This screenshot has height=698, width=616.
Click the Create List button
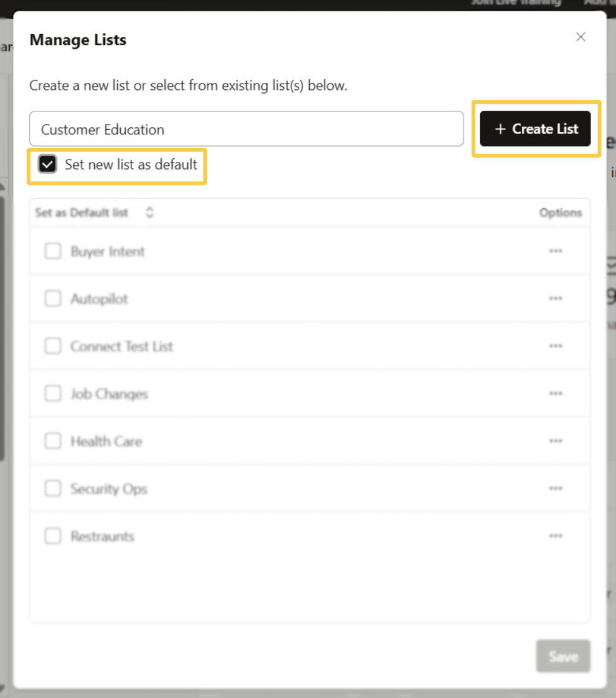coord(536,128)
